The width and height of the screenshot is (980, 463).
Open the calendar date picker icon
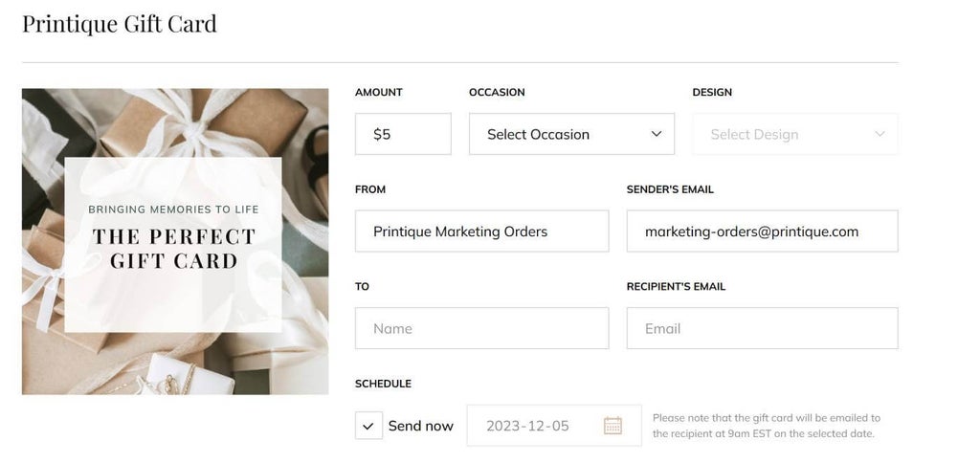point(612,426)
